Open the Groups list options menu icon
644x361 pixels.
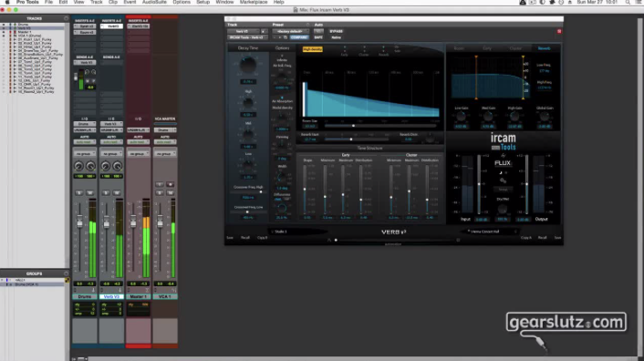pyautogui.click(x=66, y=273)
